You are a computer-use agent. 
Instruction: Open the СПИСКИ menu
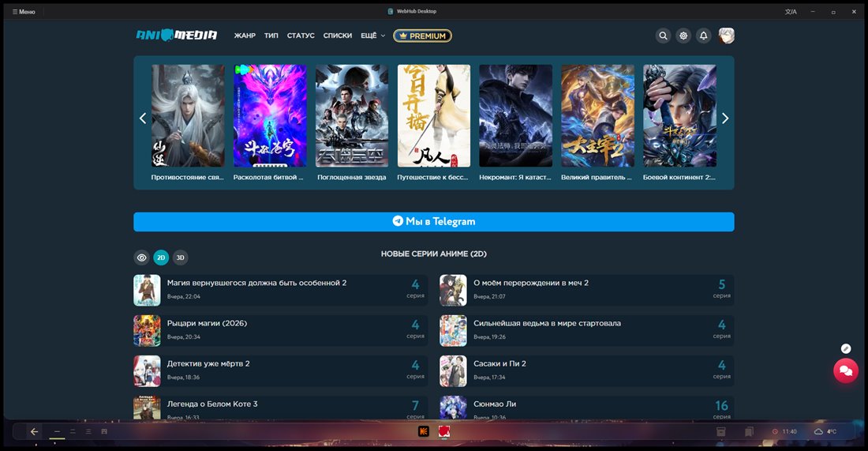coord(338,36)
